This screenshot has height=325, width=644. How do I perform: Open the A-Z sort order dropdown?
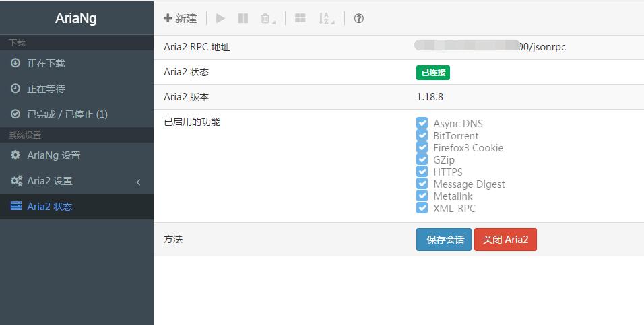327,18
